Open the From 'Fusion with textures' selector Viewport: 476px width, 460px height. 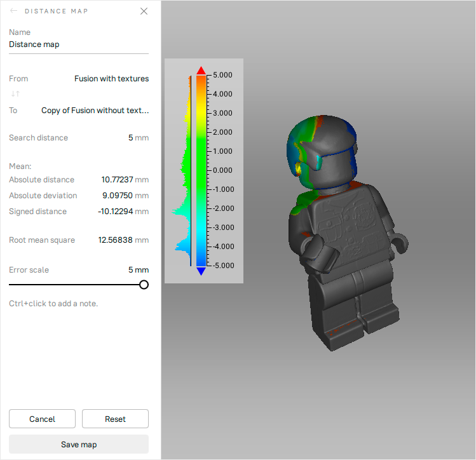(x=111, y=79)
